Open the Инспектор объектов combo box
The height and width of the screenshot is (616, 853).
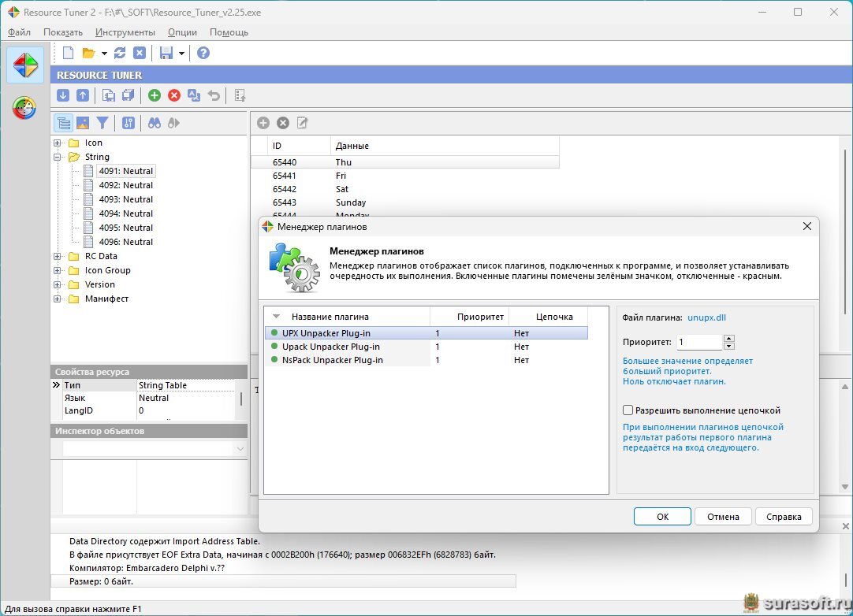(x=155, y=449)
